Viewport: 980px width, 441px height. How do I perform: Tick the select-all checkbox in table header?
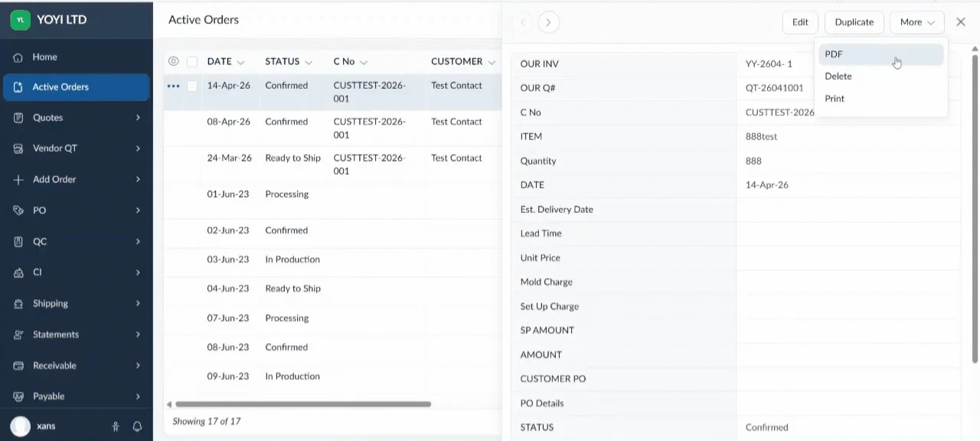pos(192,62)
